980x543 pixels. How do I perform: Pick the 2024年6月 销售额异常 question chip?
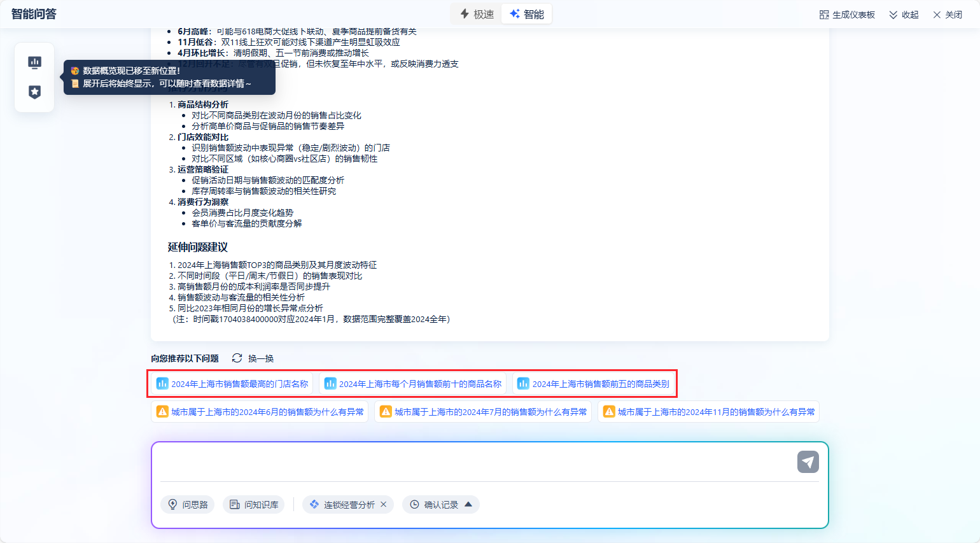[260, 412]
